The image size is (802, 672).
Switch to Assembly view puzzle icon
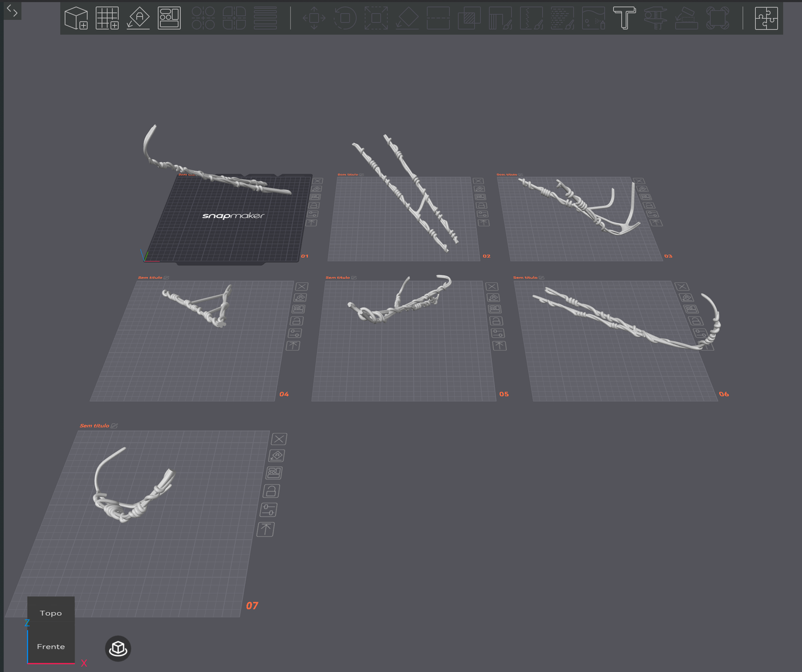(x=766, y=18)
